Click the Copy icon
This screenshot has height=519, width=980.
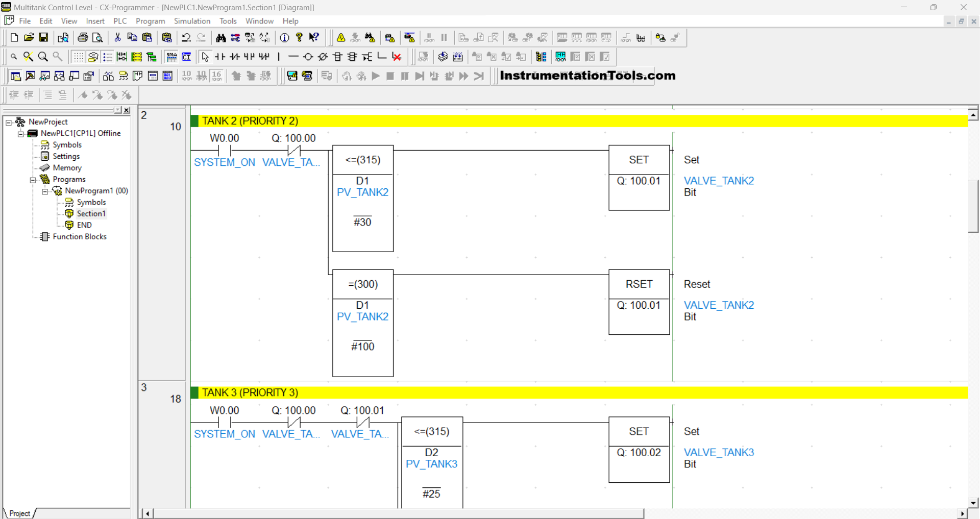point(132,38)
